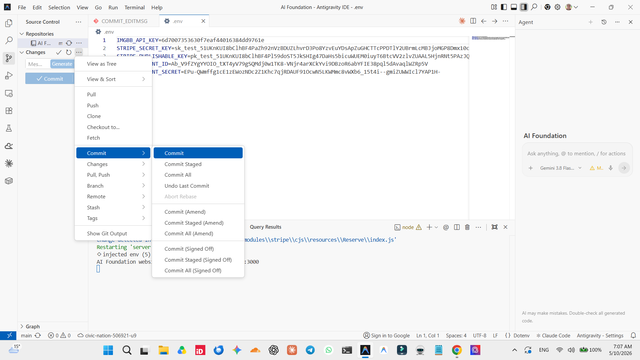Expand the View & Sort submenu

(x=113, y=79)
